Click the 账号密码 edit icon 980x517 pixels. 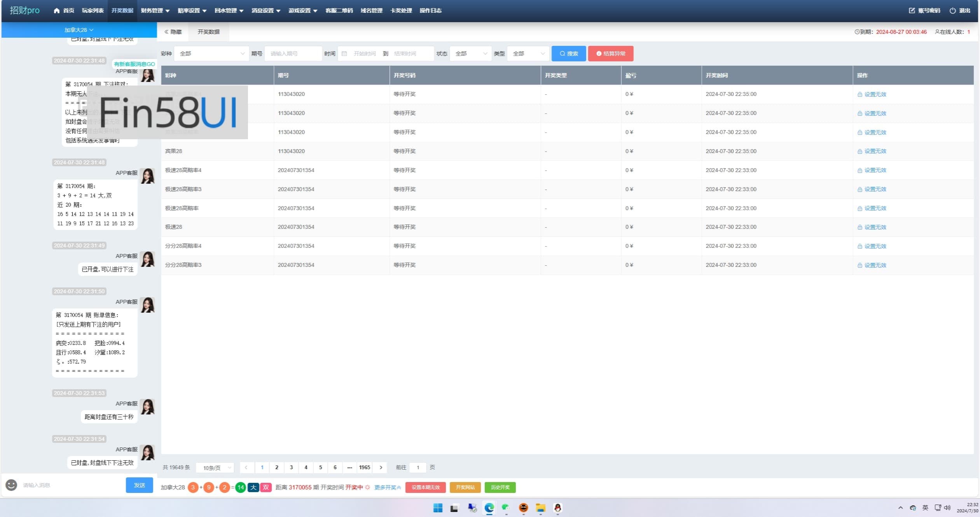pyautogui.click(x=912, y=10)
